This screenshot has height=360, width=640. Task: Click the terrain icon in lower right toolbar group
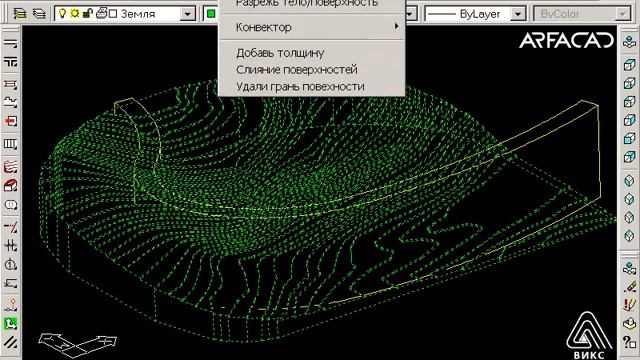click(x=629, y=268)
